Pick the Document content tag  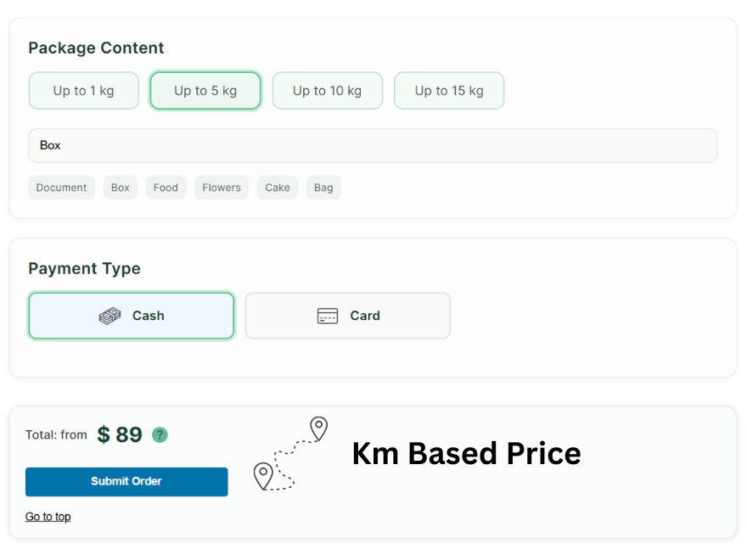(x=61, y=188)
